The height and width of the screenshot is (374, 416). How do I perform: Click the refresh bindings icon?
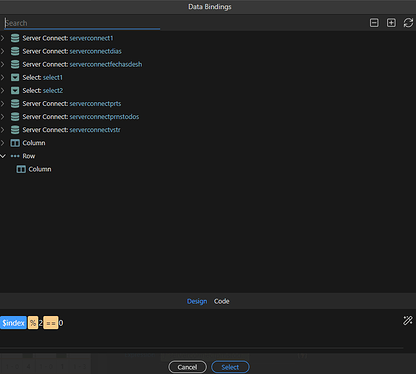click(x=408, y=23)
